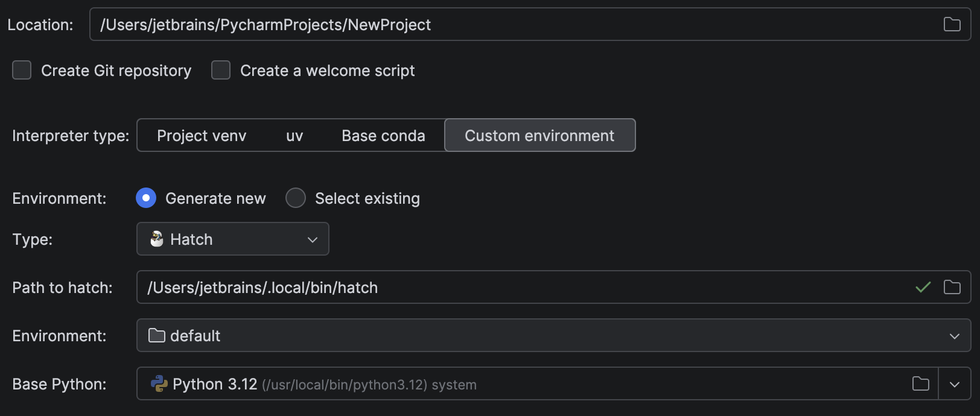Select the Select existing radio button

coord(296,198)
